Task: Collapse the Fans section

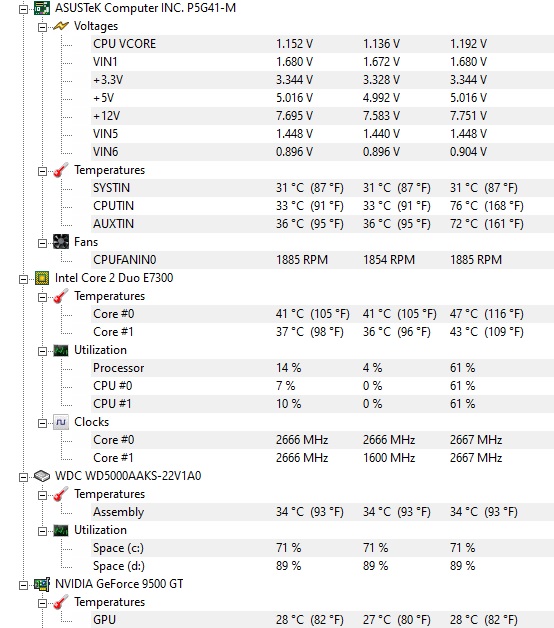Action: [x=42, y=243]
